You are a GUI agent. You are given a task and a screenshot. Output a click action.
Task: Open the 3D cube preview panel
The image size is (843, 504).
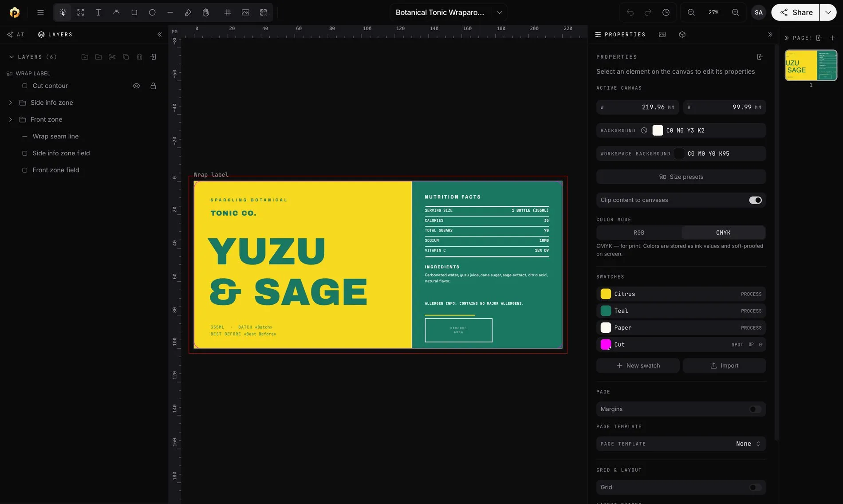coord(682,35)
